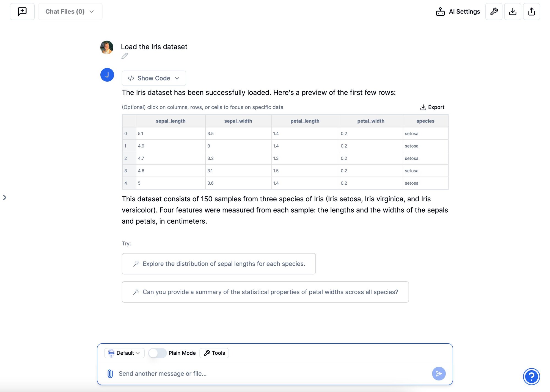Viewport: 550px width, 392px height.
Task: Click the suggestion about sepal length distribution
Action: 219,264
